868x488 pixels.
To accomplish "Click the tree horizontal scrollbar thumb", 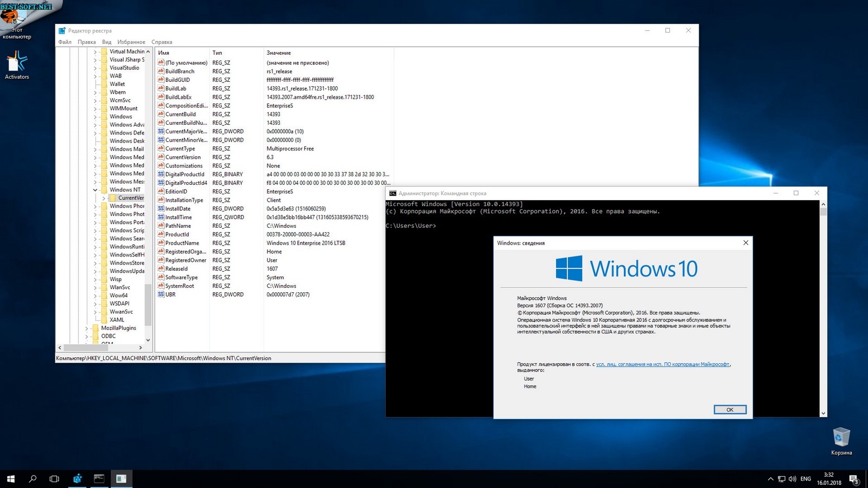I will coord(86,348).
